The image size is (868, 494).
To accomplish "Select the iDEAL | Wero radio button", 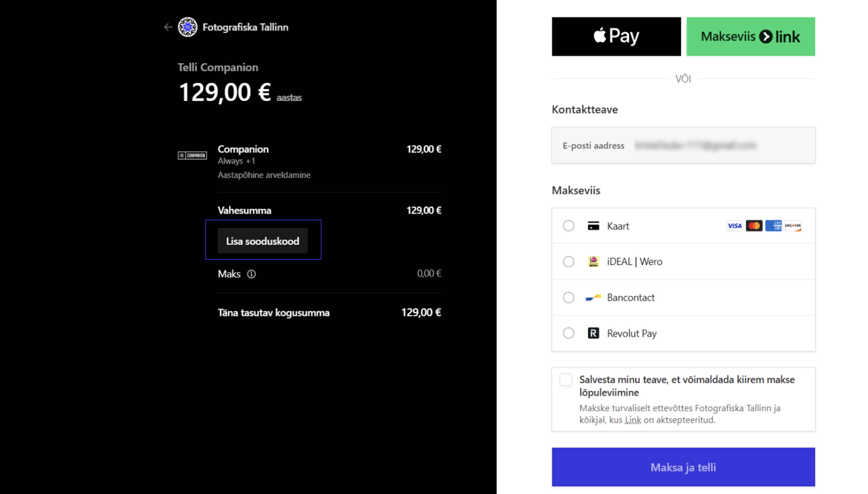I will (569, 261).
